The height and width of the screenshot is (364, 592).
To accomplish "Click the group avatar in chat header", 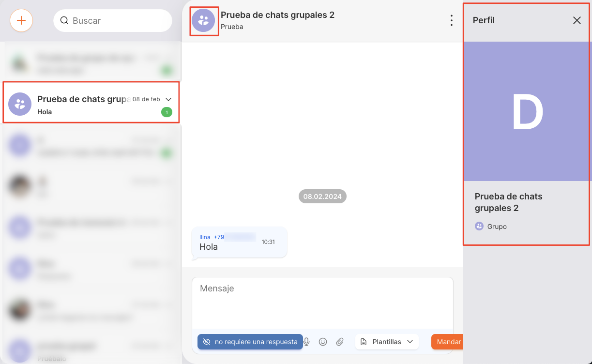I will (x=204, y=21).
